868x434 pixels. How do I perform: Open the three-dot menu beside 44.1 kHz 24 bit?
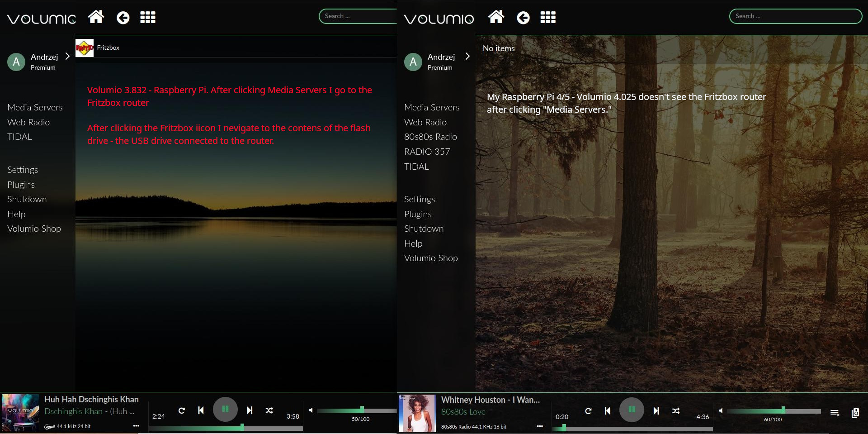coord(136,426)
